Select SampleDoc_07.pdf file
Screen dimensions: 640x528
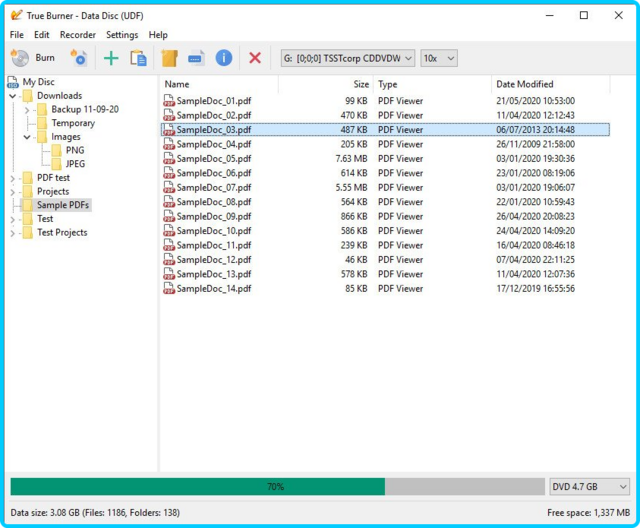click(214, 188)
